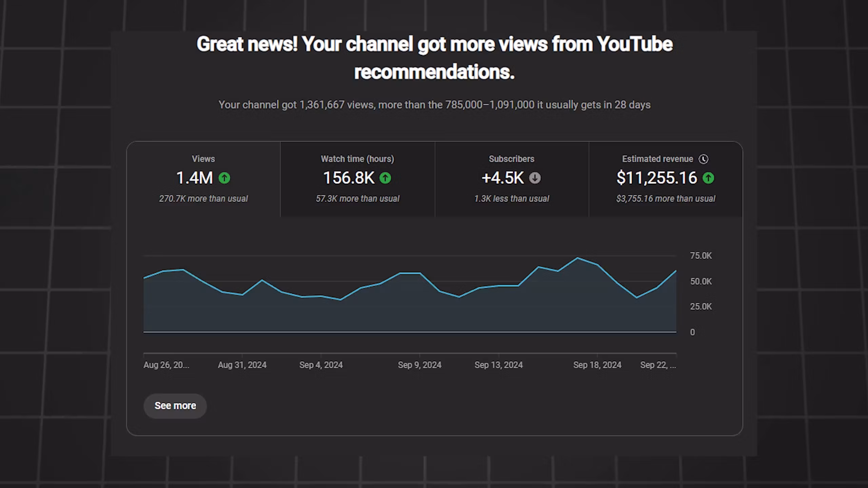Switch to the Watch time (hours) tab
Image resolution: width=868 pixels, height=488 pixels.
tap(357, 159)
